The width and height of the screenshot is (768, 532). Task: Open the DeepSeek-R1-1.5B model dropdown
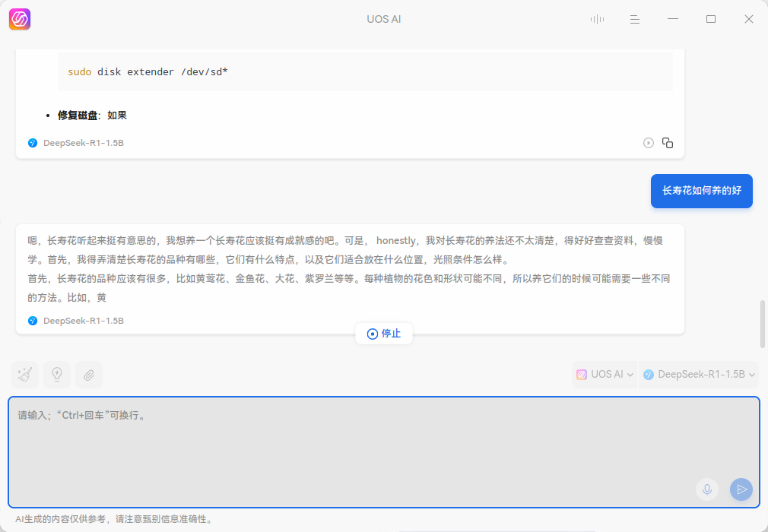click(x=699, y=375)
